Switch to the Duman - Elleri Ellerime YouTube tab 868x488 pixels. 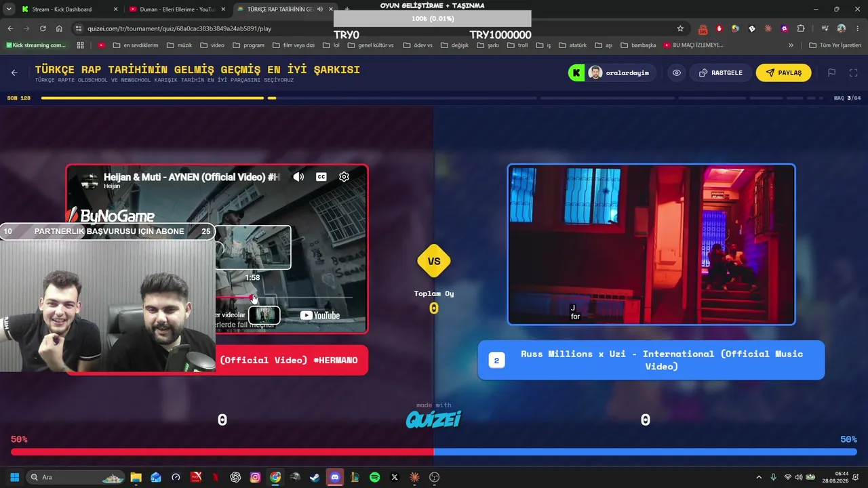pyautogui.click(x=177, y=9)
